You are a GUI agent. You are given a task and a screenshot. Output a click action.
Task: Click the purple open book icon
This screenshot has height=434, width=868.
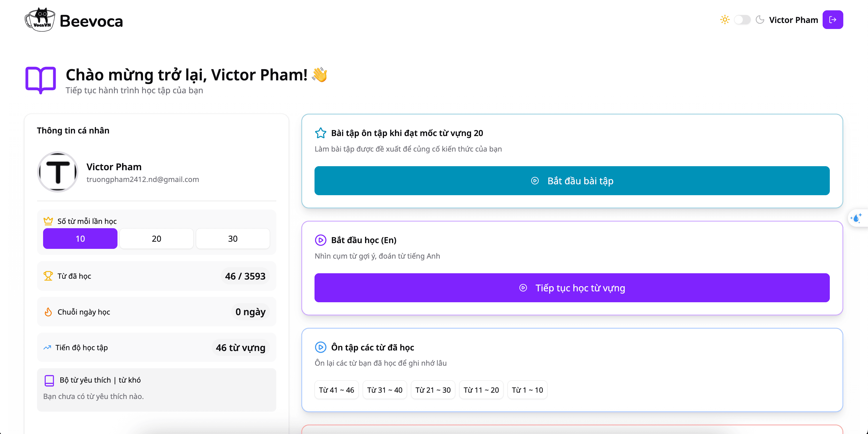point(40,80)
